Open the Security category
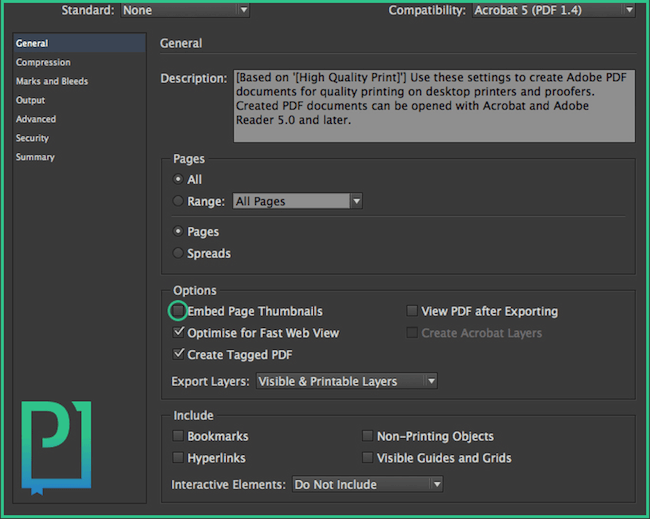The width and height of the screenshot is (650, 519). pos(32,138)
